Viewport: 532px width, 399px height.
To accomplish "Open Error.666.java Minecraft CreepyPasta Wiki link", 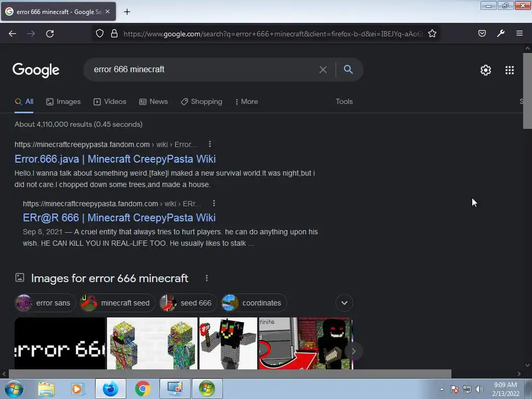I will pos(115,159).
